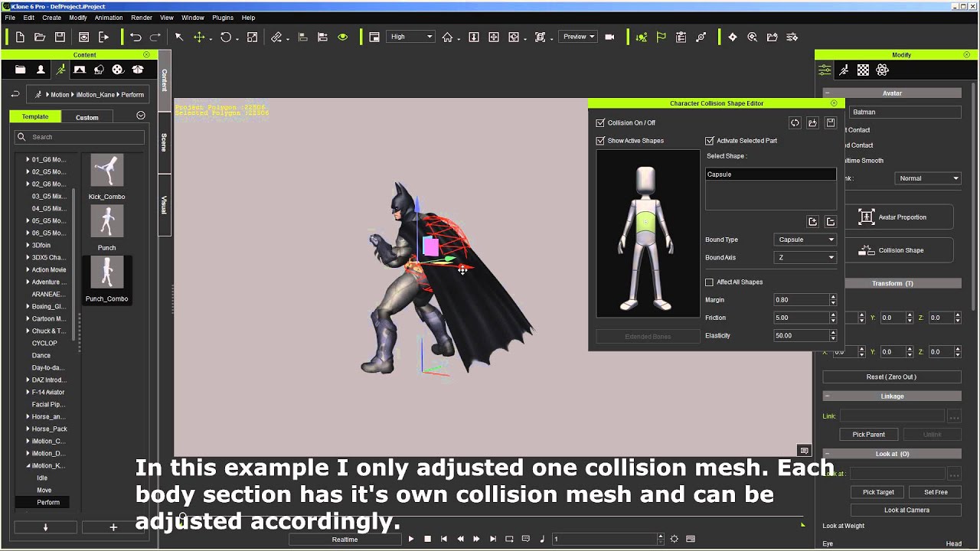The image size is (980, 551).
Task: Click the New Project icon
Action: coord(20,37)
